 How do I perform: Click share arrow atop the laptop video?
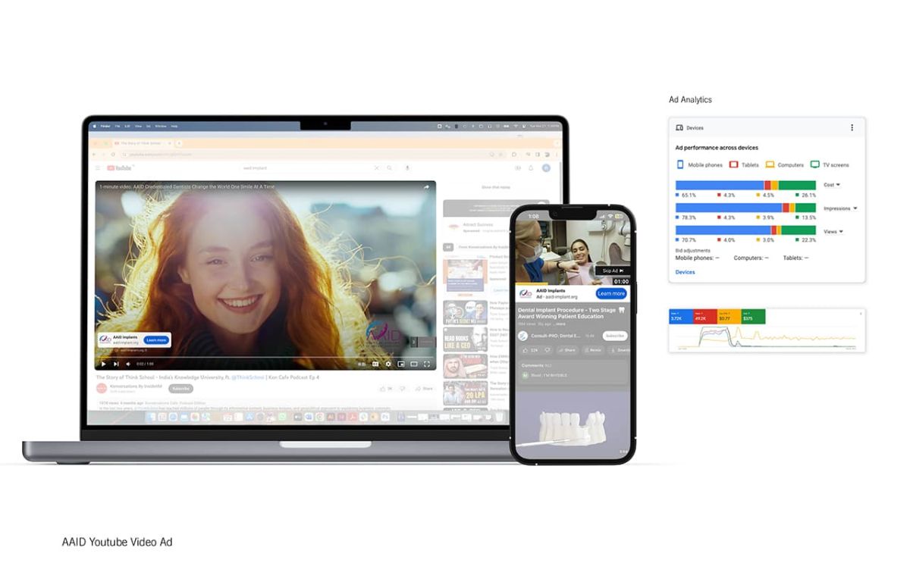tap(425, 186)
